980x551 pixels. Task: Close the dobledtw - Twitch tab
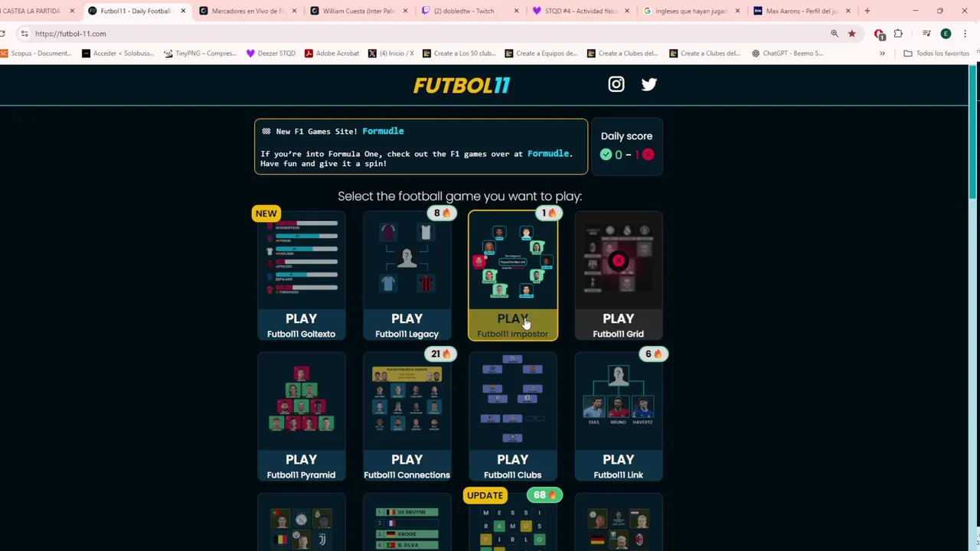tap(516, 11)
